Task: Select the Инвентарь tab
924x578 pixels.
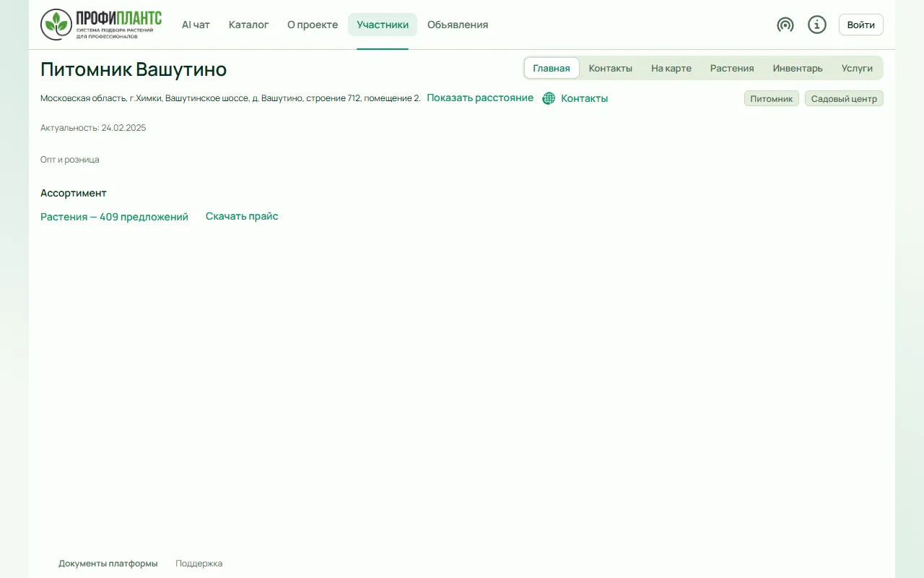Action: point(798,68)
